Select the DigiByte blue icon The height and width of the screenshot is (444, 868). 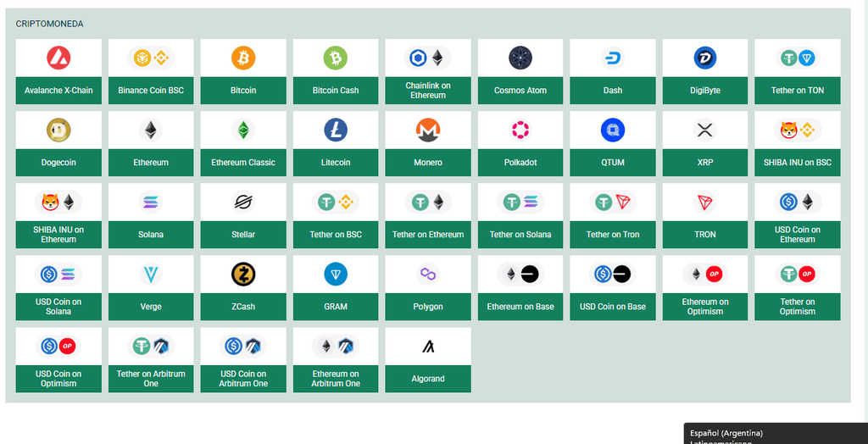tap(704, 58)
